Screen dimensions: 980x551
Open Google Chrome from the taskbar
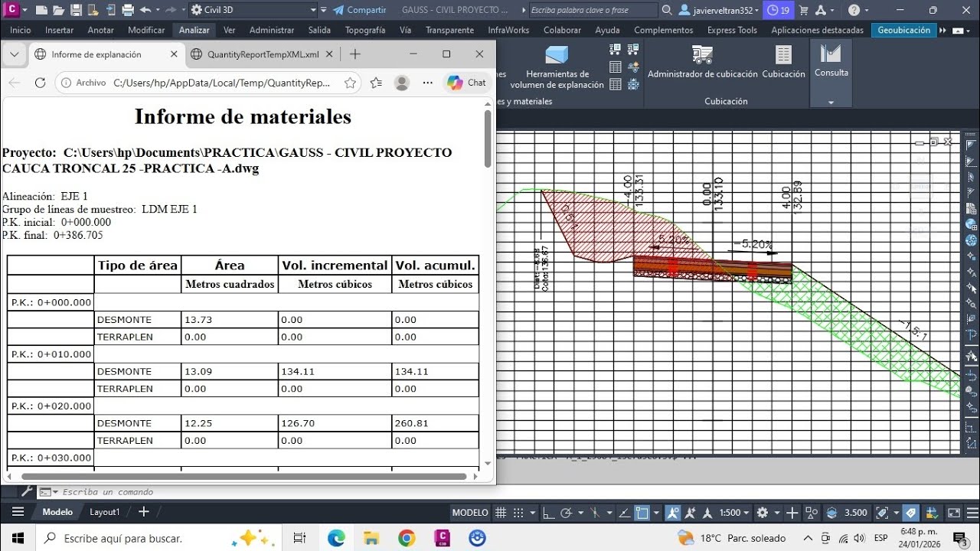click(x=407, y=538)
